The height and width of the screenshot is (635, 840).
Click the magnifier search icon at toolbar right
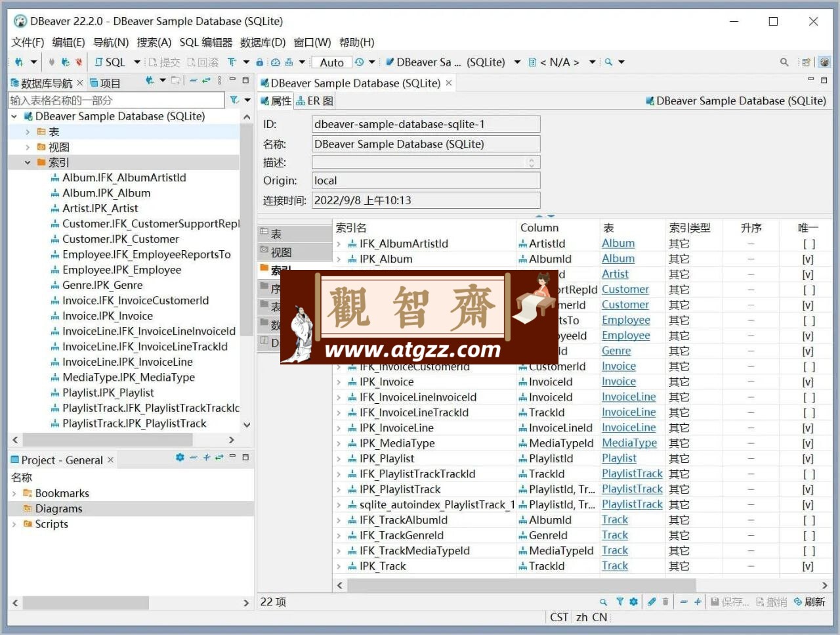pyautogui.click(x=784, y=62)
